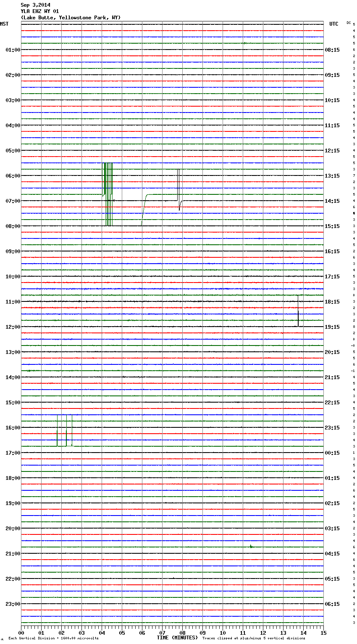Click the black vertical spike above 12:00 MST row
The width and height of the screenshot is (357, 644).
pos(298,311)
